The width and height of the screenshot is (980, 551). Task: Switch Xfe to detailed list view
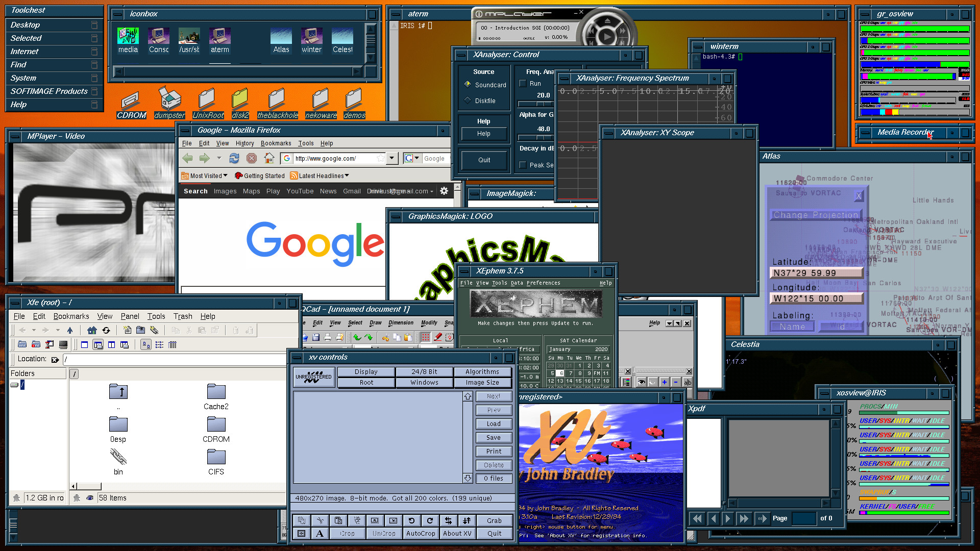click(x=173, y=345)
